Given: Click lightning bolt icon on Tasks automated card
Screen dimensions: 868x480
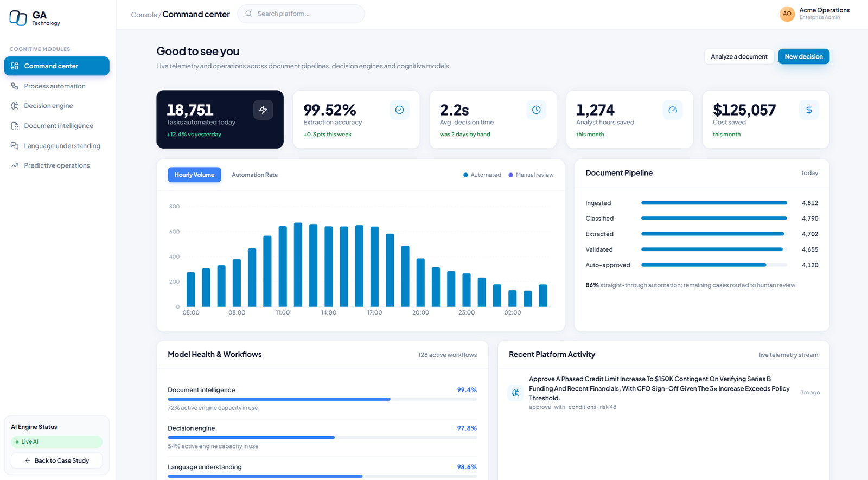Looking at the screenshot, I should tap(263, 110).
